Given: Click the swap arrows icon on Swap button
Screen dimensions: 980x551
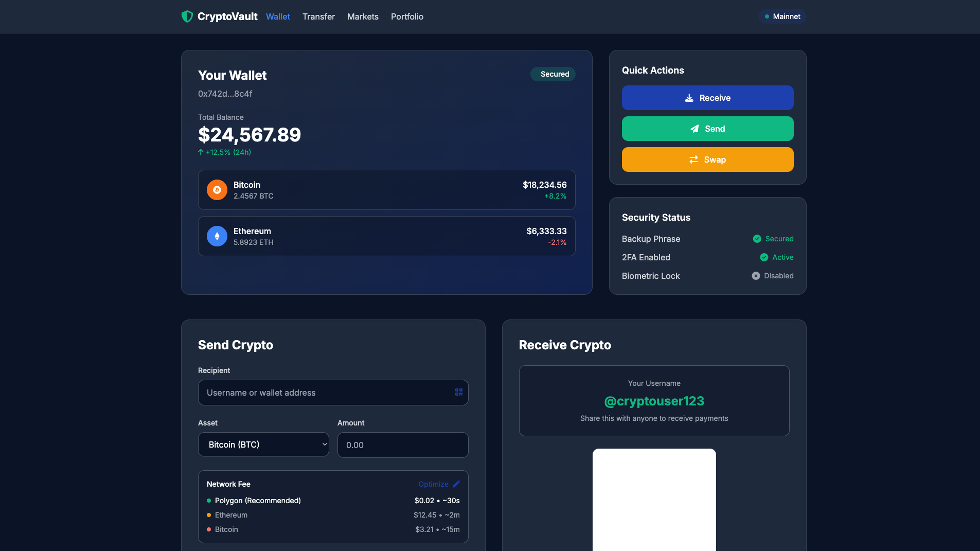Looking at the screenshot, I should pyautogui.click(x=693, y=159).
